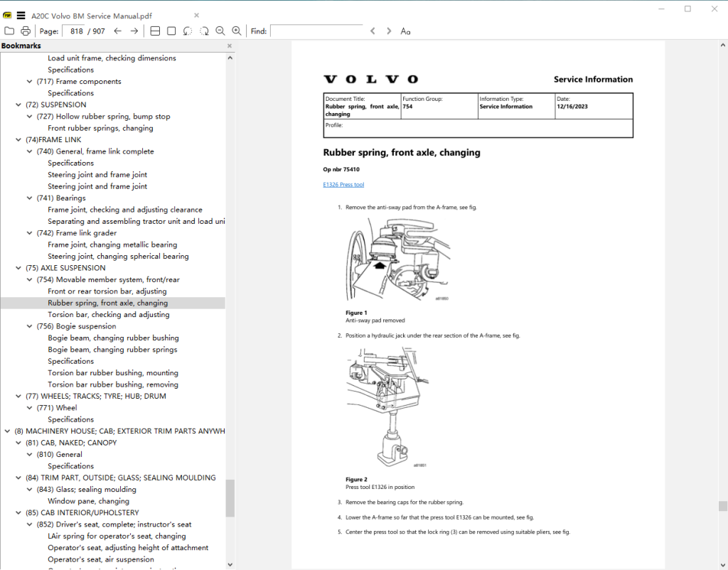This screenshot has width=728, height=570.
Task: Open Frame joint, checking and adjusting clearance
Action: click(125, 210)
